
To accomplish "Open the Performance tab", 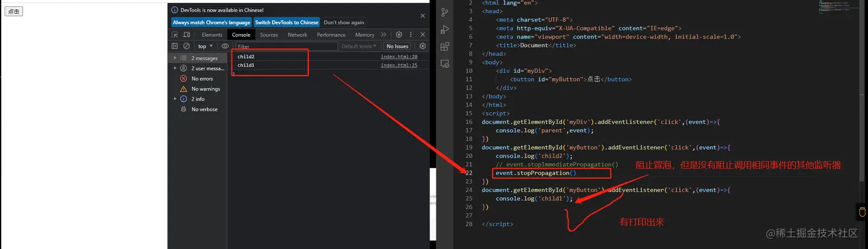I will point(331,35).
